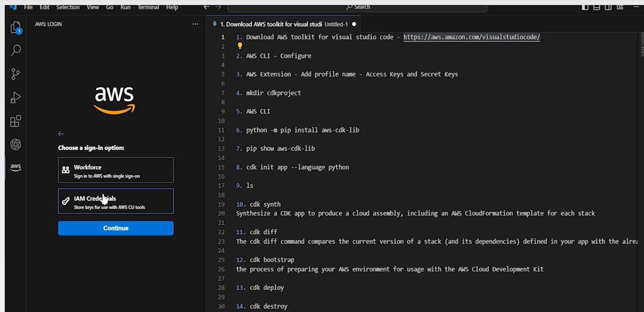This screenshot has height=312, width=644.
Task: Open the Source Control view
Action: pos(15,74)
